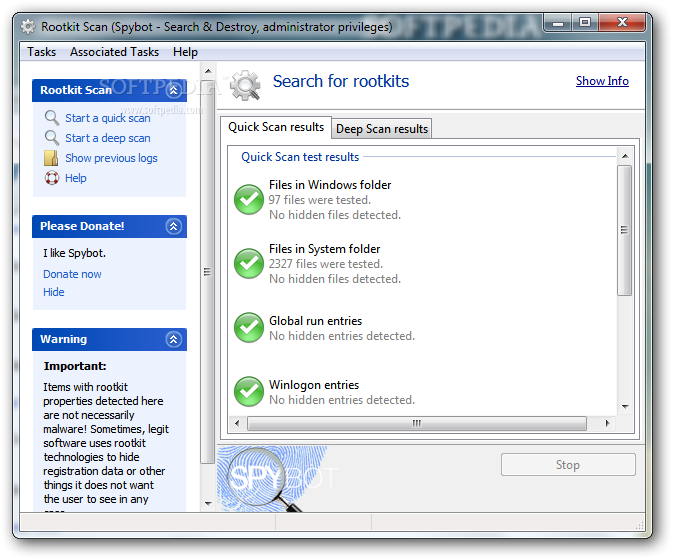Click the green checkmark for Global run entries

click(249, 328)
